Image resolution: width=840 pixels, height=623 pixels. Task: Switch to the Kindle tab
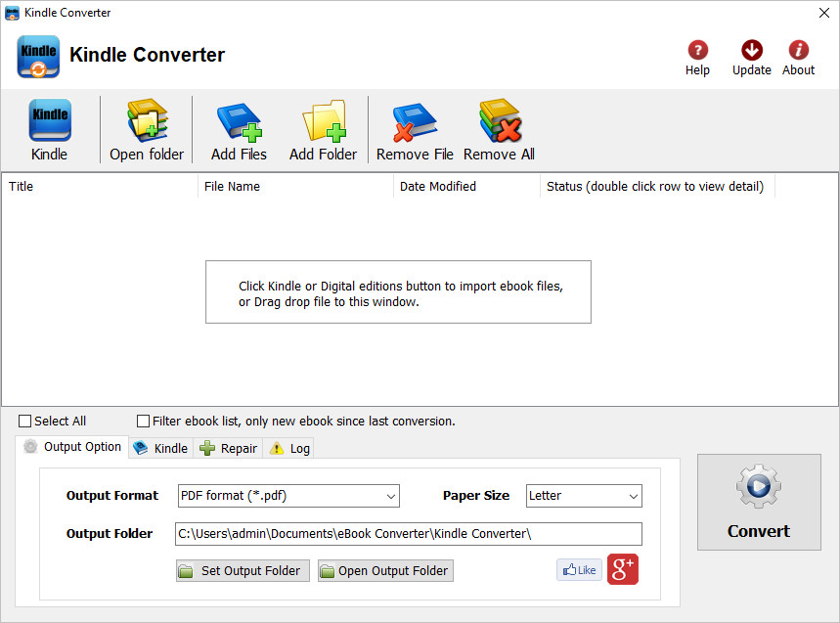coord(160,448)
